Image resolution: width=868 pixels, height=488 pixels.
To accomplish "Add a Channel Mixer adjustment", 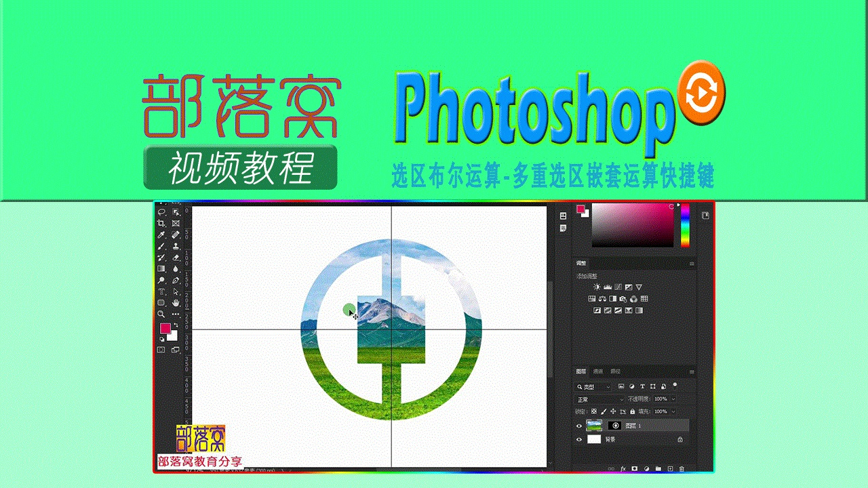I will (633, 299).
